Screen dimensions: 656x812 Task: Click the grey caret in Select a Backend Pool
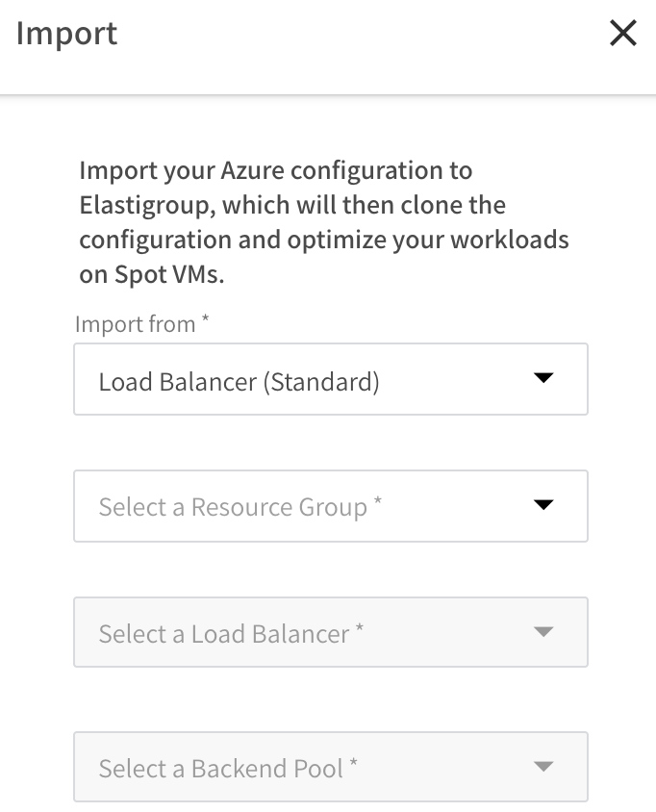coord(543,767)
